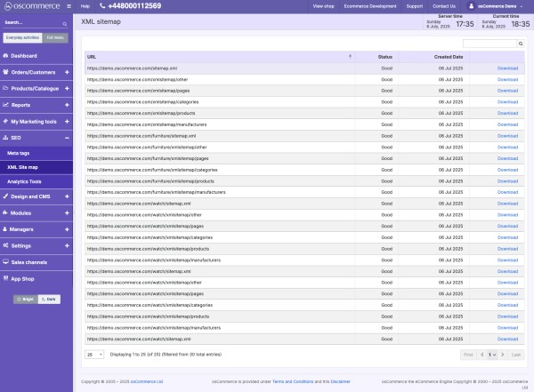Expand the My Marketing tools plus sign
This screenshot has height=392, width=534.
coord(67,121)
